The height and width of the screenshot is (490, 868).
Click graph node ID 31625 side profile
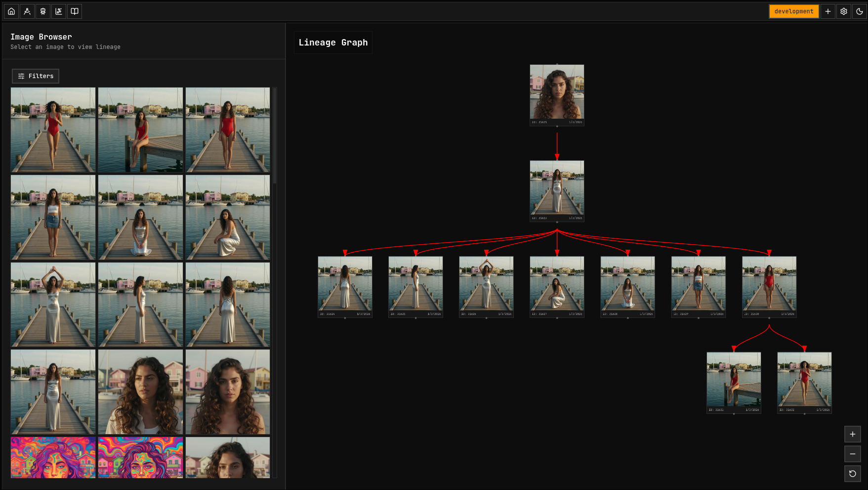[415, 287]
